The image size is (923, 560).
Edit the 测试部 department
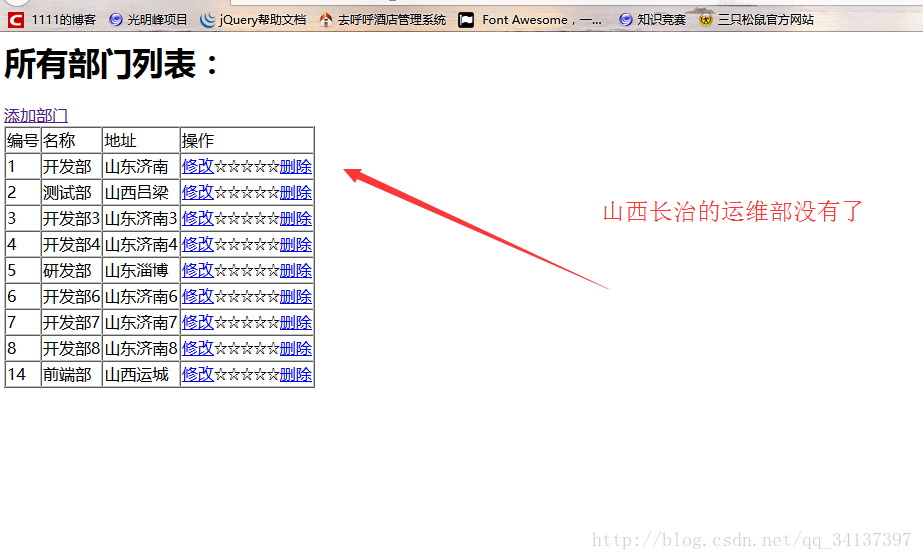198,193
